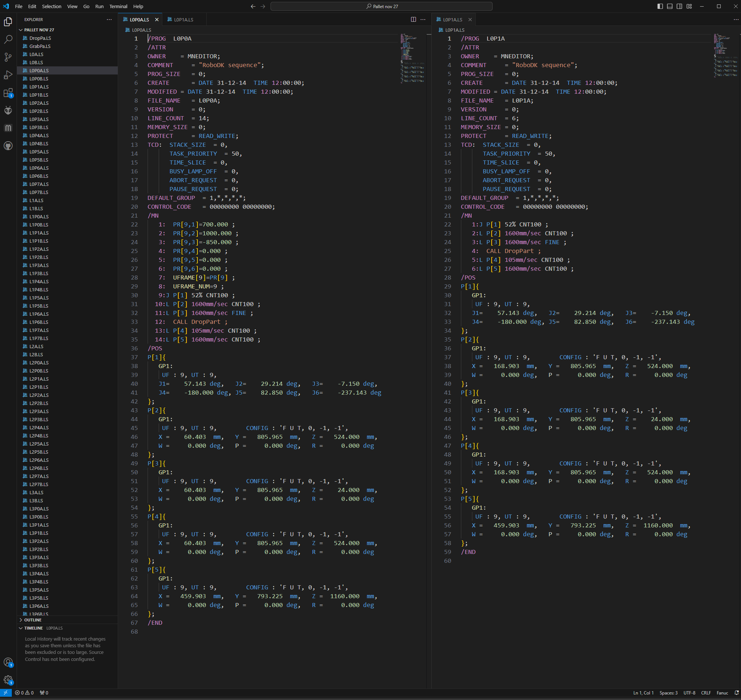
Task: Open the Search view in activity bar
Action: 8,39
